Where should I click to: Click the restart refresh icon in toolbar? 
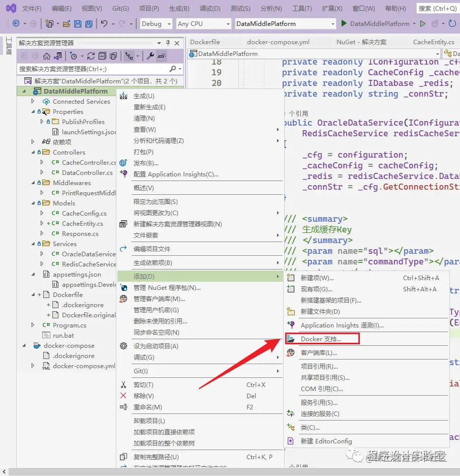(x=452, y=23)
